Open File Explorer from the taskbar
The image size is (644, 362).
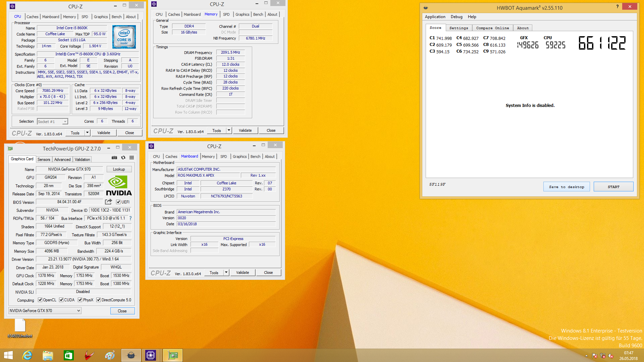coord(48,355)
